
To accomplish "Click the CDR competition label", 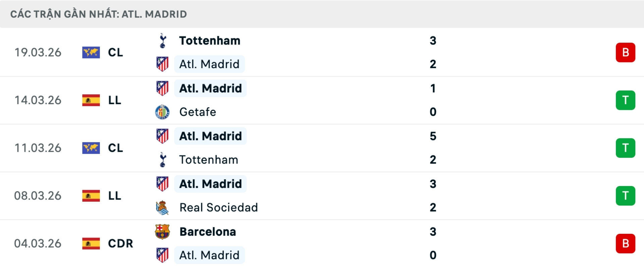I will [x=120, y=243].
